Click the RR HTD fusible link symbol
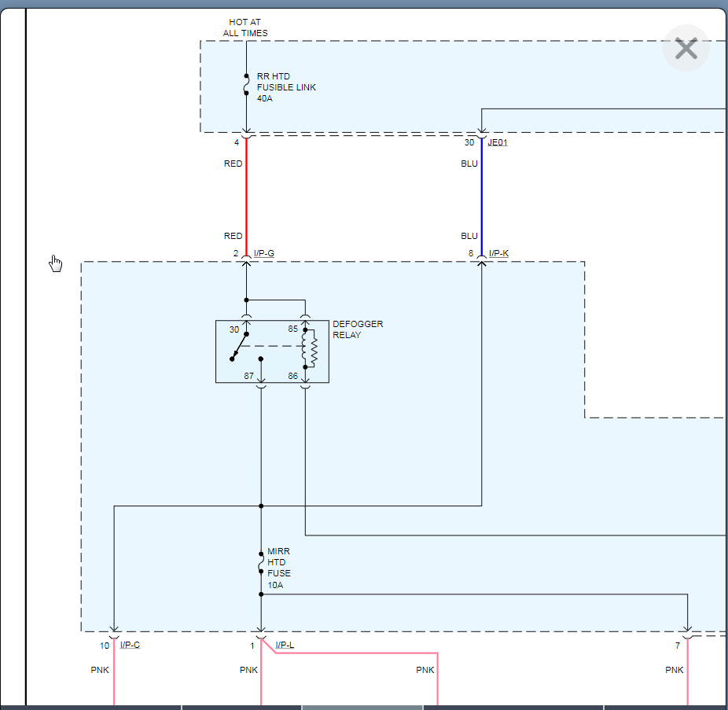Viewport: 728px width, 710px height. (246, 85)
